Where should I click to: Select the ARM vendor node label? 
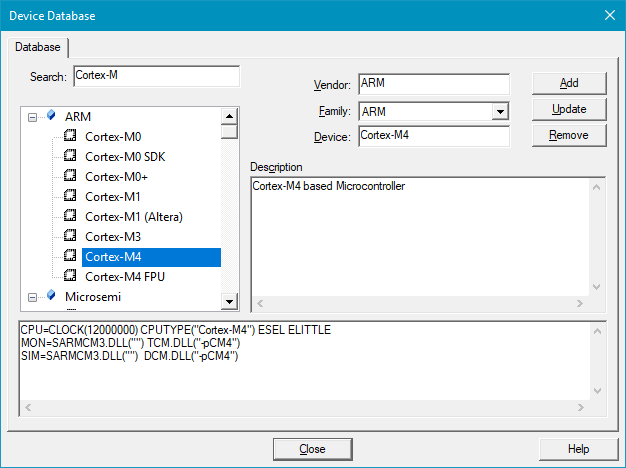tap(78, 117)
